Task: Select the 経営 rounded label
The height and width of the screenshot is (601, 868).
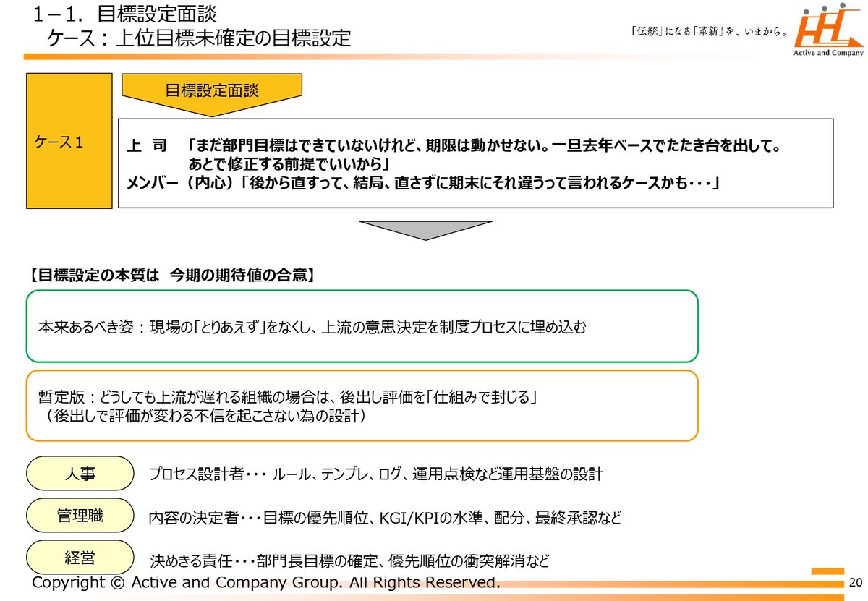Action: (x=80, y=558)
